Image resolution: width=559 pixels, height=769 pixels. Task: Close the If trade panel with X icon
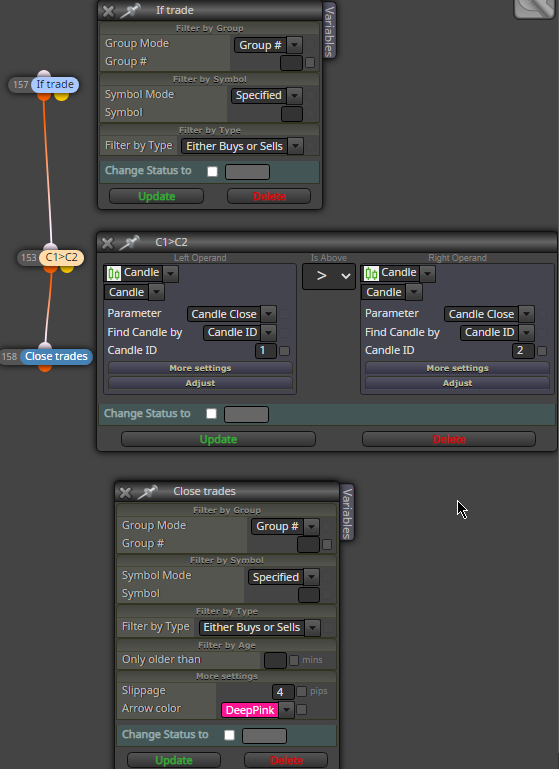[x=109, y=11]
